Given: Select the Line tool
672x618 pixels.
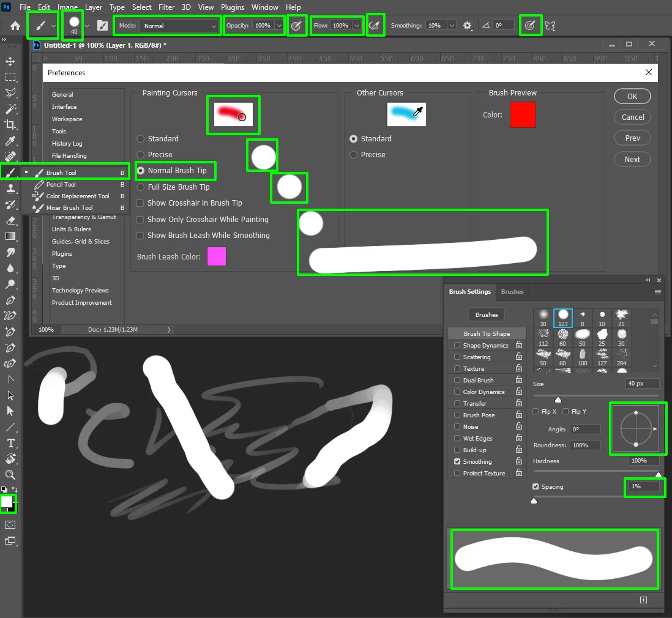Looking at the screenshot, I should 10,427.
